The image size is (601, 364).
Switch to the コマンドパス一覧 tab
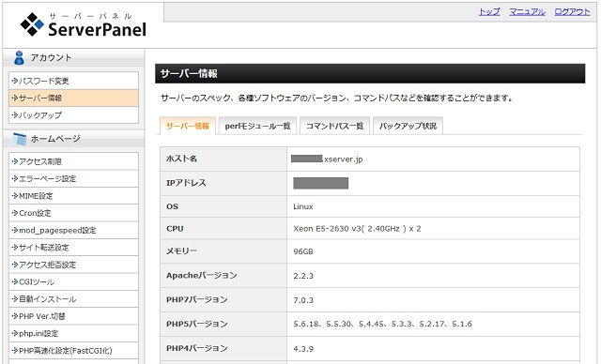[x=334, y=126]
